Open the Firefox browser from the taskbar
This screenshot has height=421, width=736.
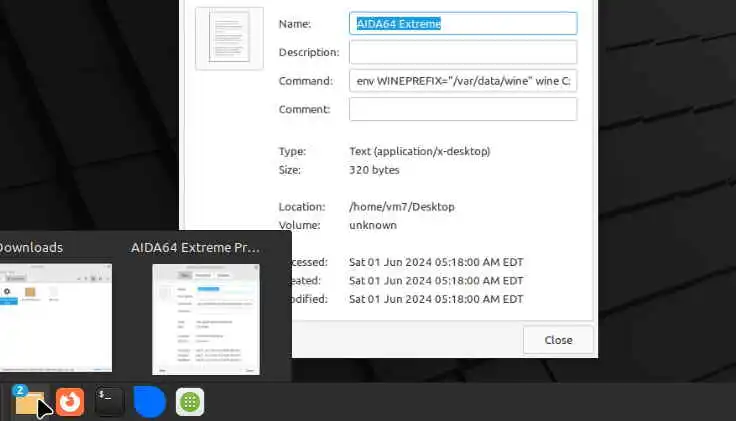pos(70,402)
